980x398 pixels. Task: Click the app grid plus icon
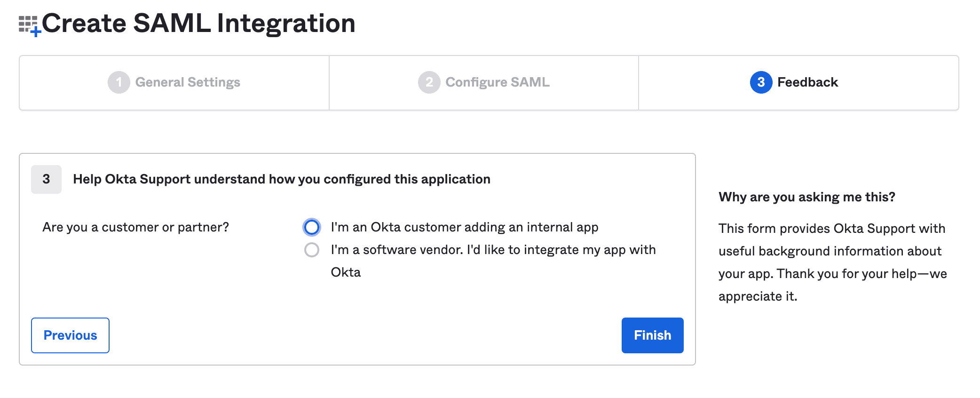click(x=30, y=25)
